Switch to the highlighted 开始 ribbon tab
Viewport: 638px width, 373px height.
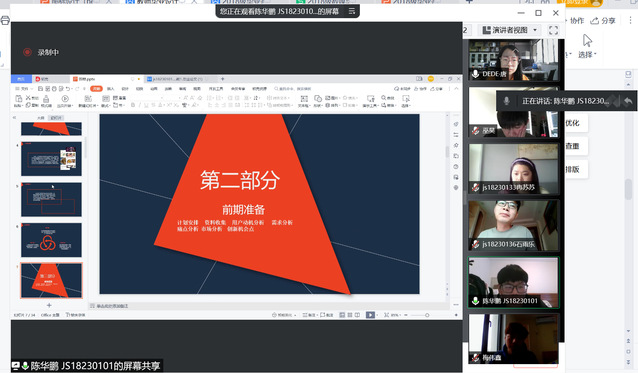(96, 89)
